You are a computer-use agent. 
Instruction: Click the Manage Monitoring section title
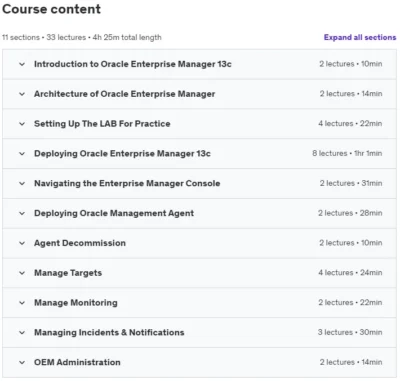pos(76,303)
